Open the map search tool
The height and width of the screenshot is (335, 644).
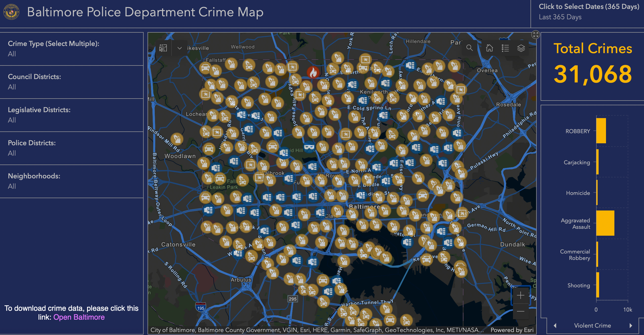tap(470, 48)
